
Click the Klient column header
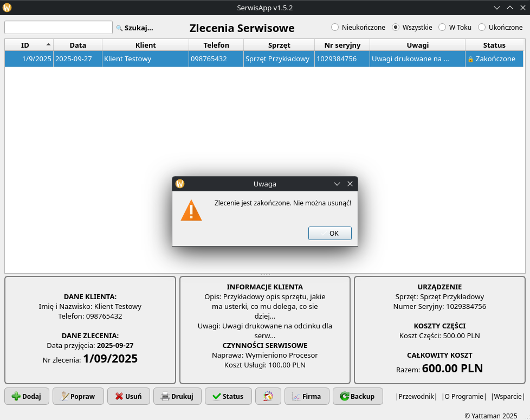145,45
